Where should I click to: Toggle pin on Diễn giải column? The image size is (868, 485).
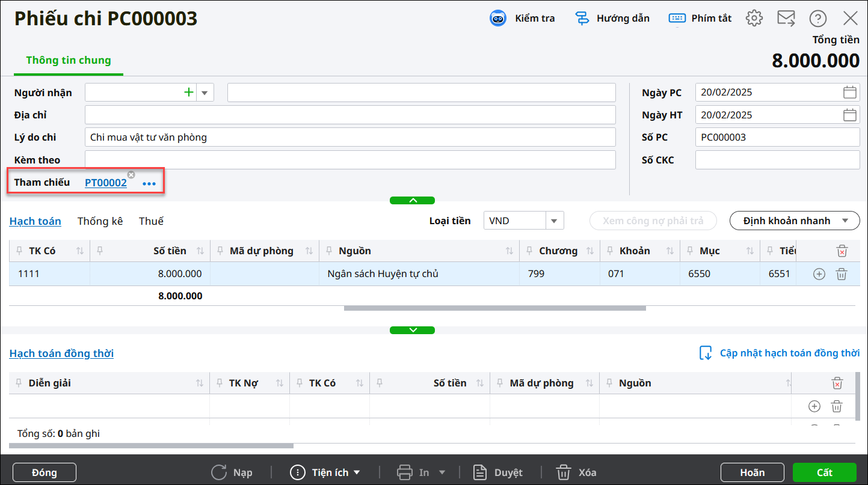coord(19,383)
